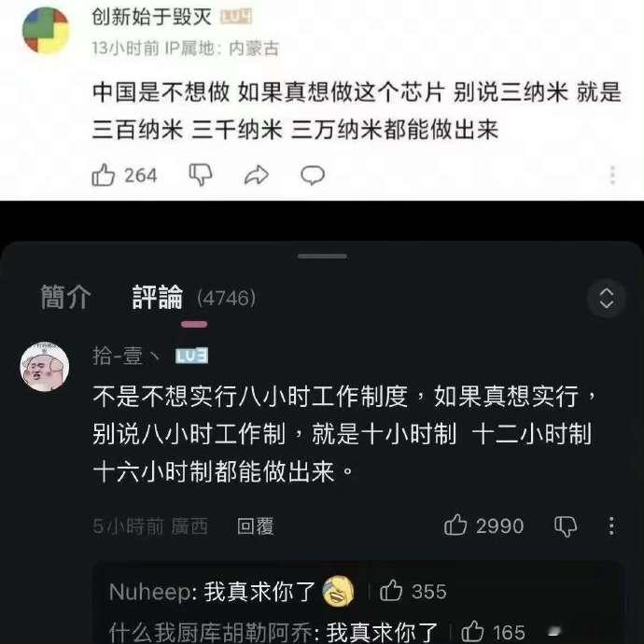Like the top comment with 264 likes
The width and height of the screenshot is (644, 644).
[x=103, y=175]
